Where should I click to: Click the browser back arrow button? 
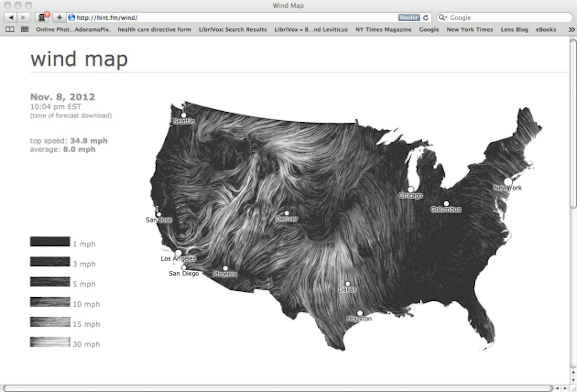coord(11,18)
